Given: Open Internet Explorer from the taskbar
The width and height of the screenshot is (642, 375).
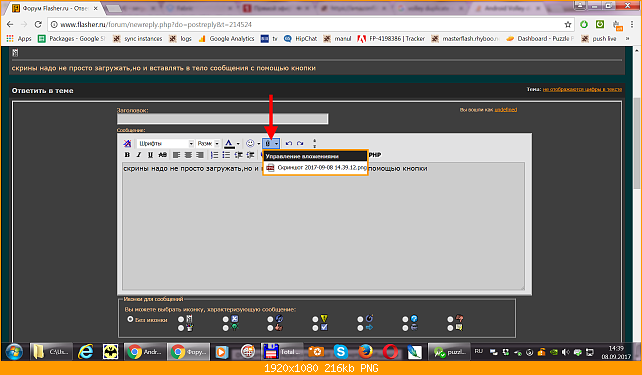Looking at the screenshot, I should click(x=86, y=352).
